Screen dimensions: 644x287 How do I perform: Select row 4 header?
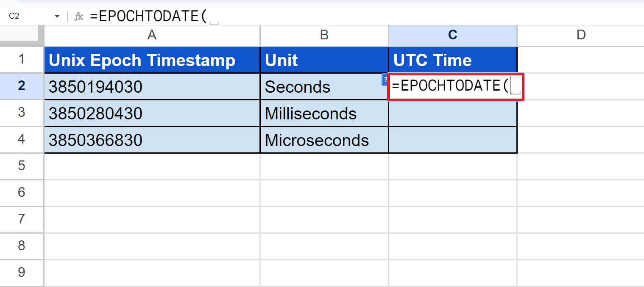[22, 140]
